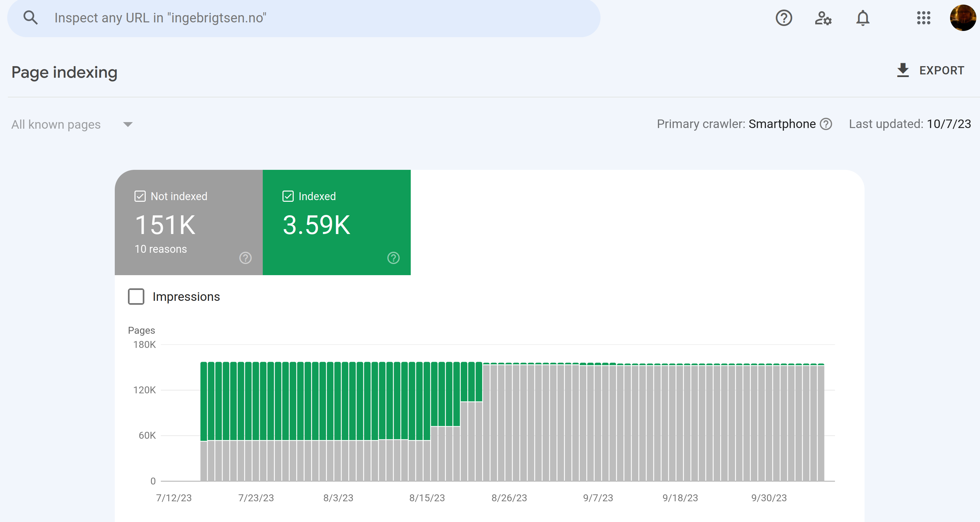Click the 8/15/23 axis date label
The width and height of the screenshot is (980, 522).
[x=427, y=498]
